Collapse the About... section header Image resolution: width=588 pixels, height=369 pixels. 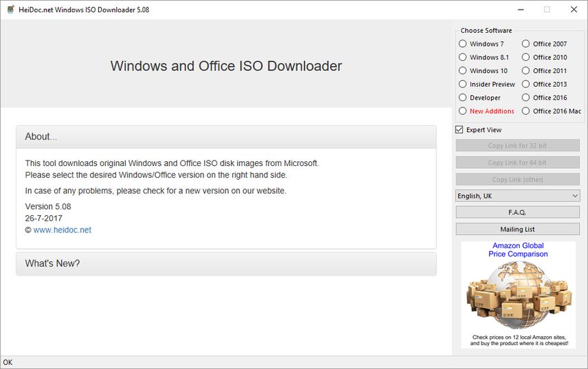(x=226, y=137)
